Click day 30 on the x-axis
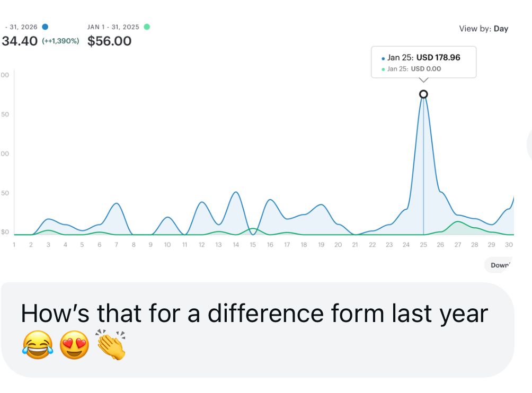532x393 pixels. (x=509, y=245)
